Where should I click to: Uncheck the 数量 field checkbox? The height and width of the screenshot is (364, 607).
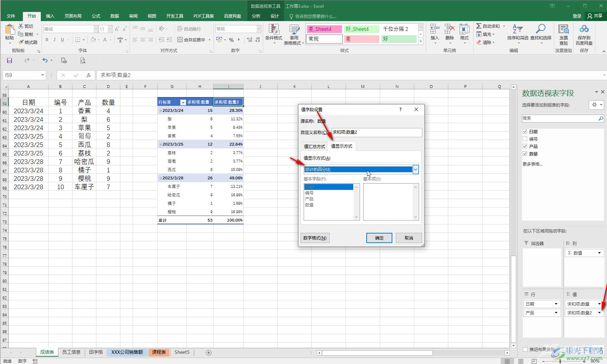coord(525,154)
